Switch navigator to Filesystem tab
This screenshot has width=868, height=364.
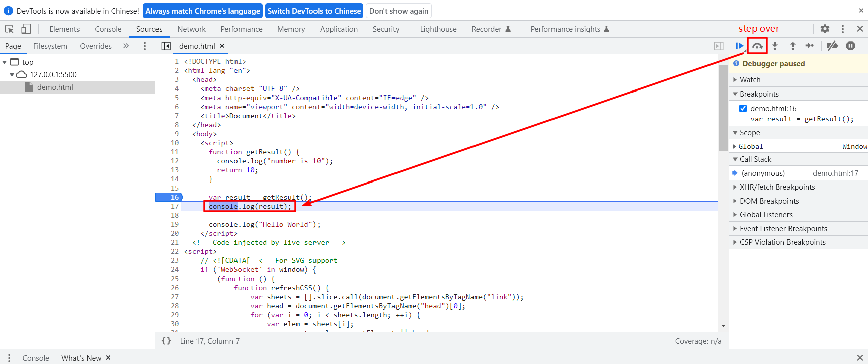(x=50, y=46)
